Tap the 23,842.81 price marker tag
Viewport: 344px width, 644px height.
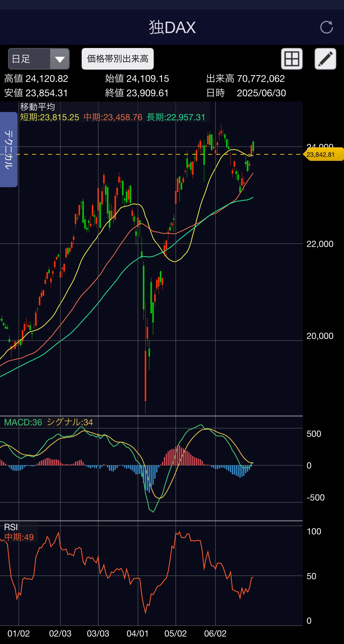(x=323, y=154)
